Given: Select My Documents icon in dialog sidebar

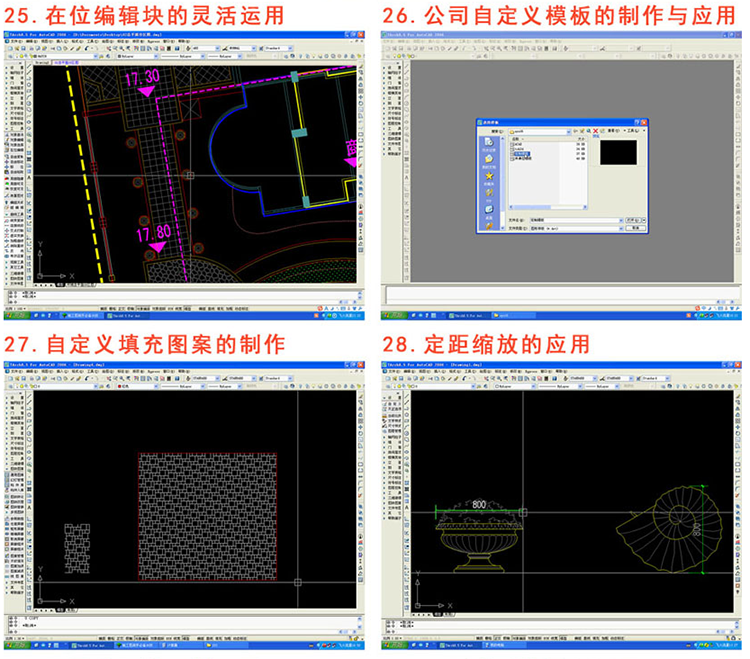Looking at the screenshot, I should pos(489,158).
